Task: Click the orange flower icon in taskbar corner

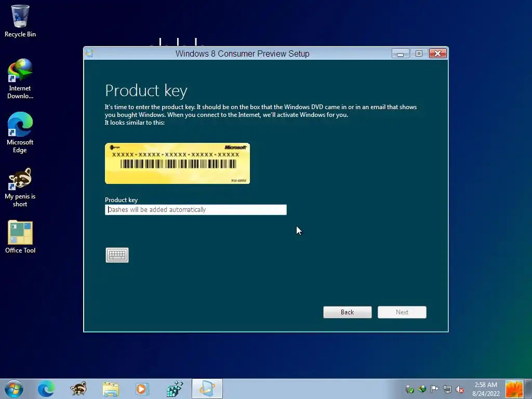Action: tap(514, 389)
